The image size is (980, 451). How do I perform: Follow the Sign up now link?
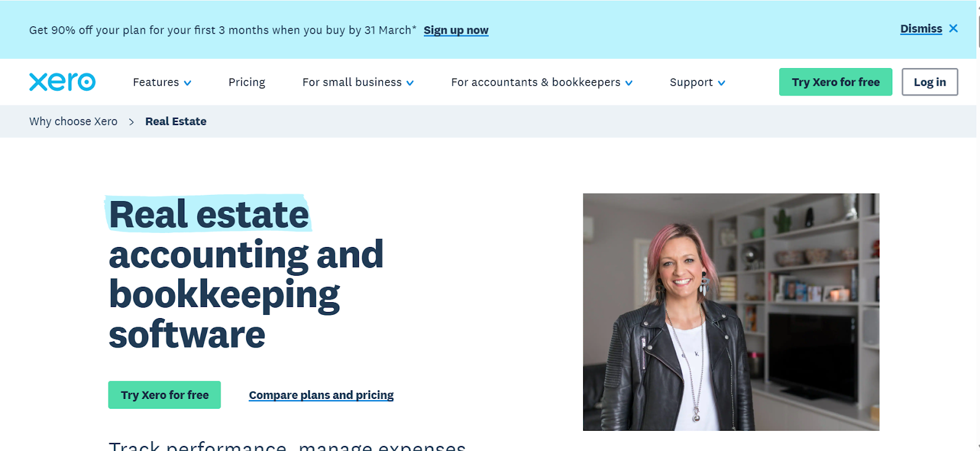click(x=456, y=30)
